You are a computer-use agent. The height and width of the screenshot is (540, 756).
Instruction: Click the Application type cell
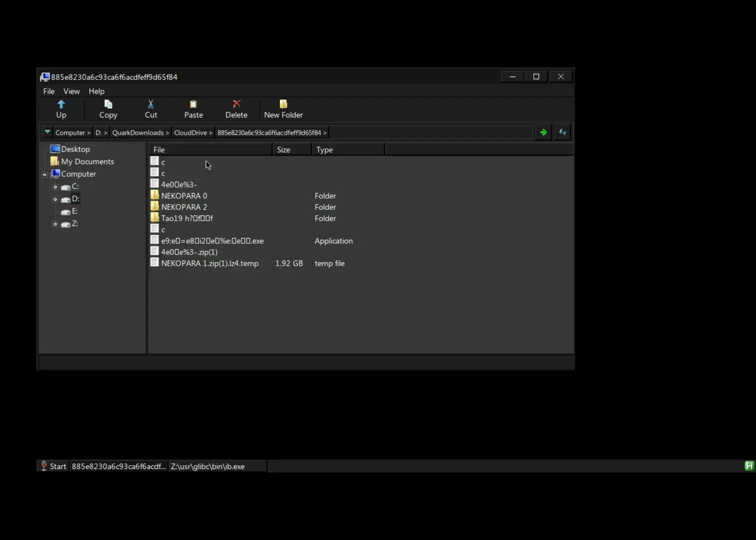point(334,240)
